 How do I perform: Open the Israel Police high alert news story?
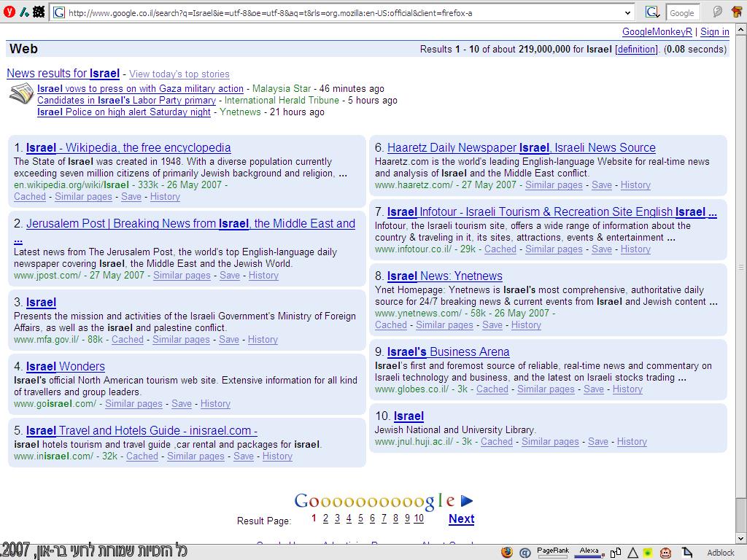[124, 112]
